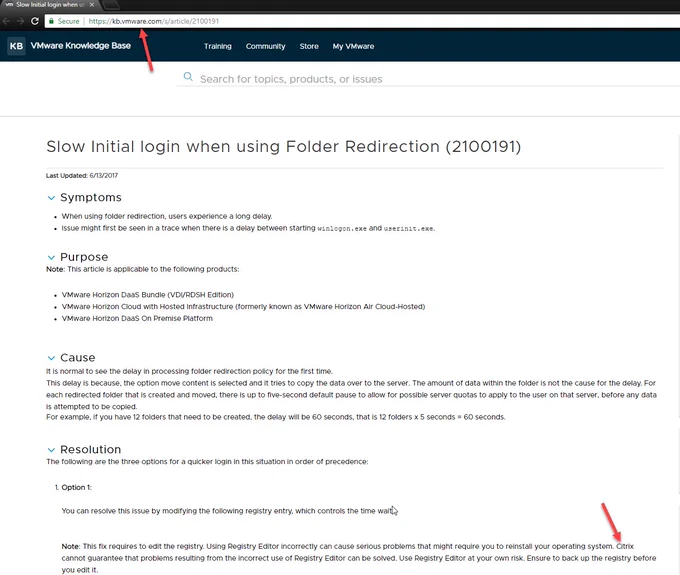Open the Community menu item
This screenshot has width=680, height=575.
(x=265, y=46)
